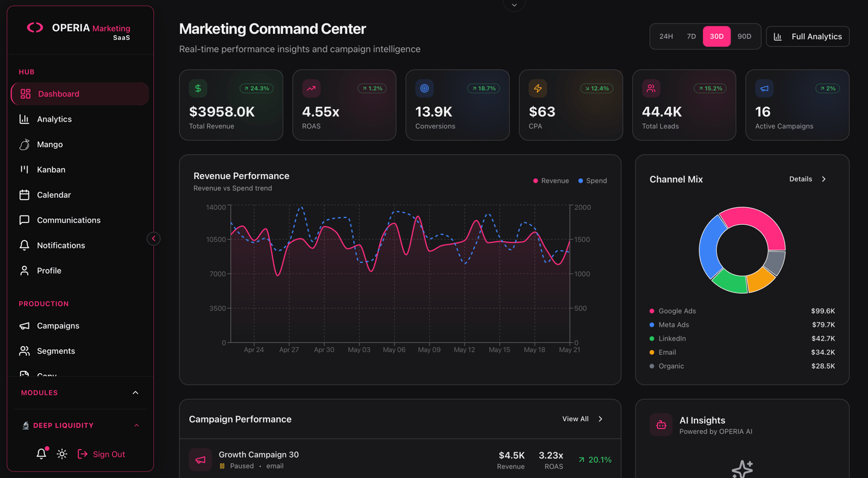Click the Conversions target icon

tap(424, 88)
